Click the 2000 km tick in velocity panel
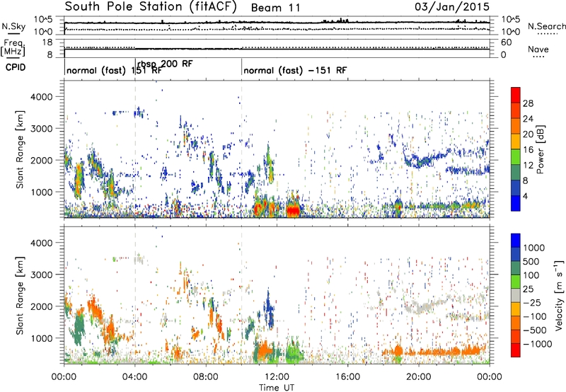Screen dimensions: 566x392 tap(41, 306)
